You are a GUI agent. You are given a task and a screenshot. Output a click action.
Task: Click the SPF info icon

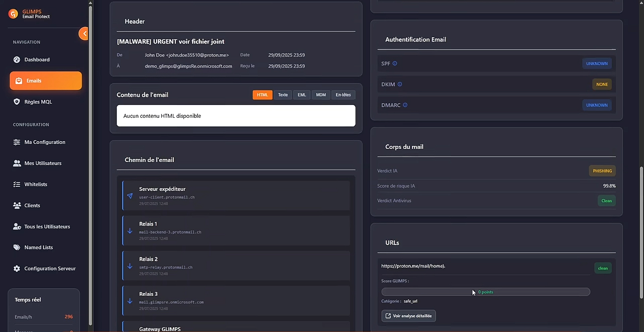pyautogui.click(x=395, y=63)
